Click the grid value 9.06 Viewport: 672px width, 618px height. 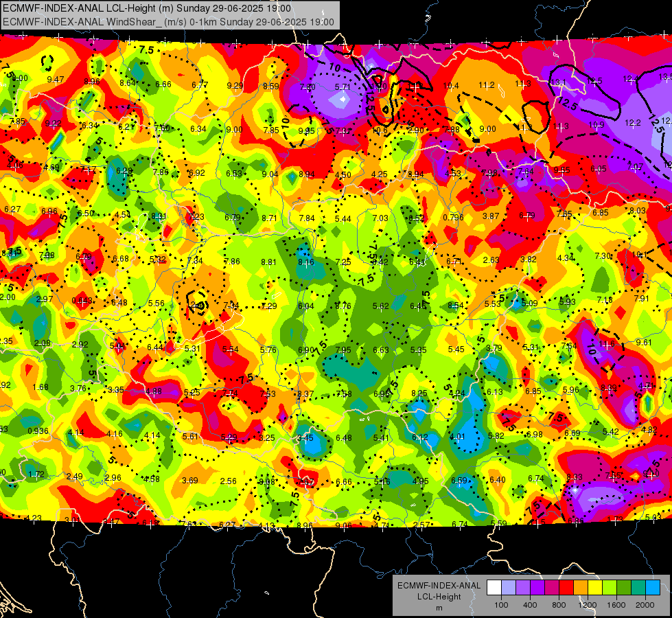343,525
